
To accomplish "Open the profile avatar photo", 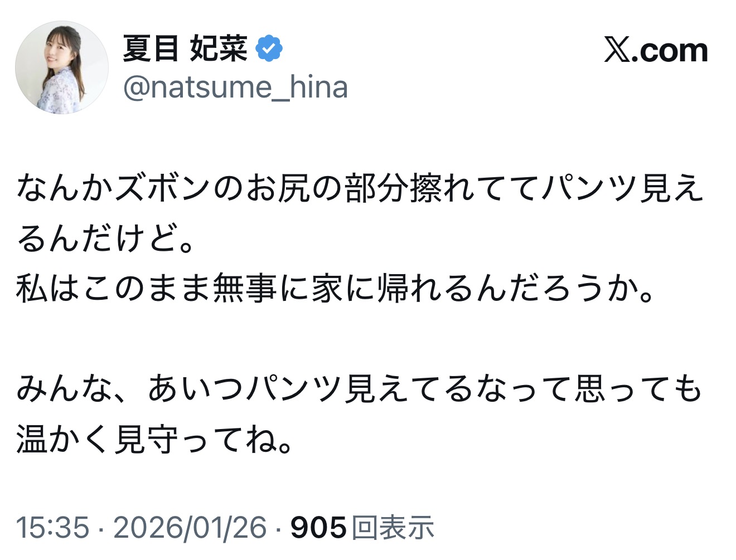I will click(62, 67).
